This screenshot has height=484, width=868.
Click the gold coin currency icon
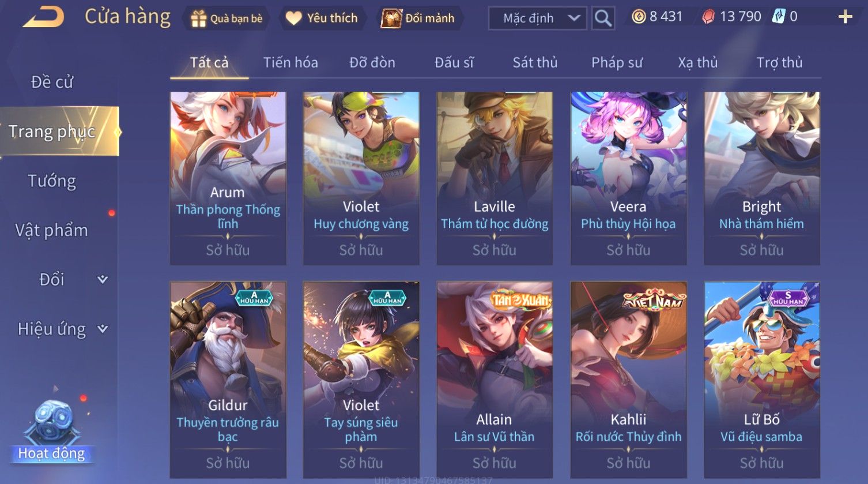(639, 17)
